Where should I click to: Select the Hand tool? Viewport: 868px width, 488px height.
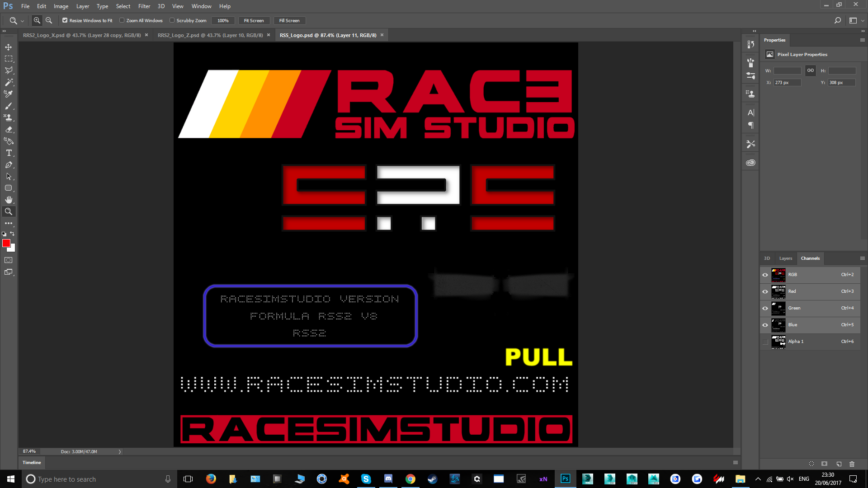pyautogui.click(x=9, y=200)
